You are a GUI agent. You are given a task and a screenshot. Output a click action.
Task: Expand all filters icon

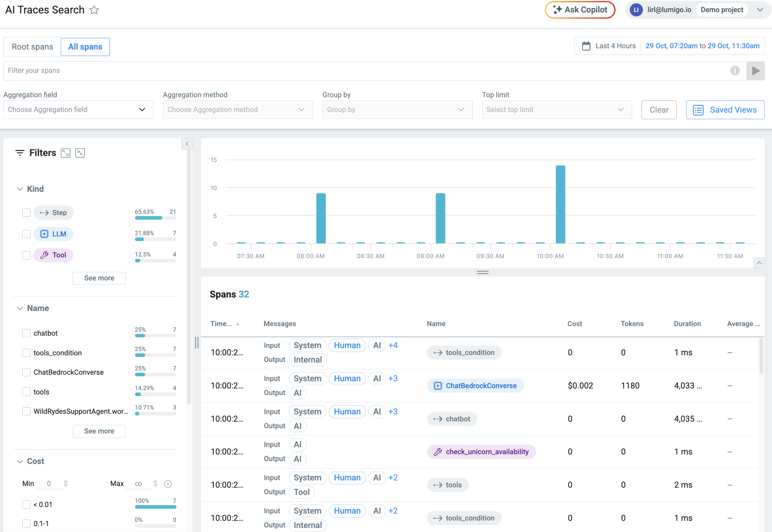66,153
